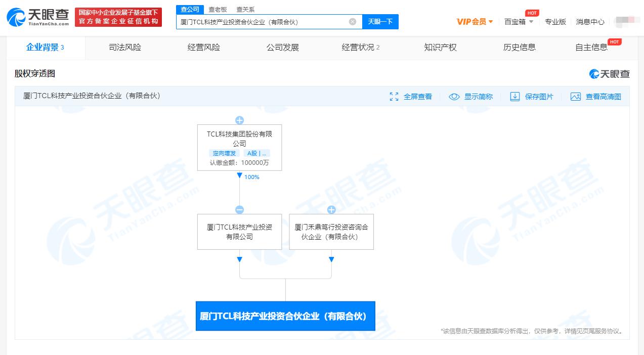The height and width of the screenshot is (355, 644).
Task: Switch to 经营风险 tab
Action: point(204,48)
